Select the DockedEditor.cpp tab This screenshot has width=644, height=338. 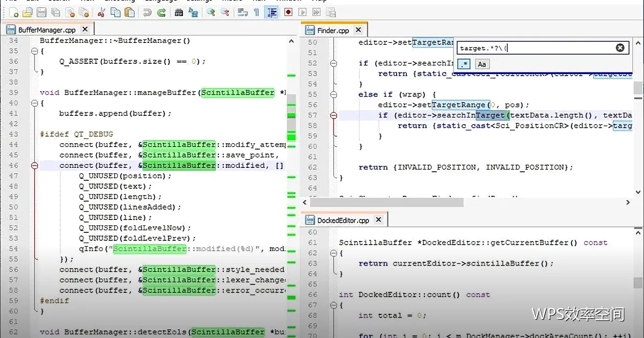[x=343, y=220]
